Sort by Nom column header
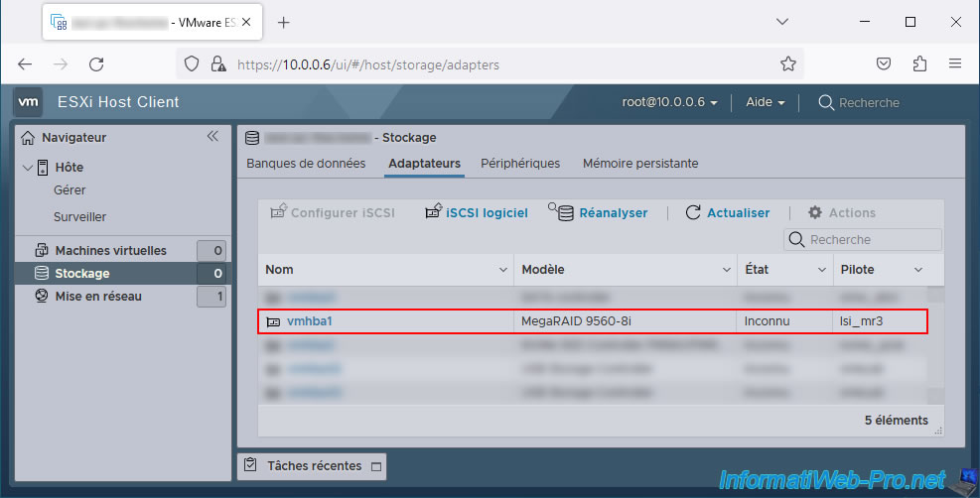The width and height of the screenshot is (980, 498). (x=279, y=270)
